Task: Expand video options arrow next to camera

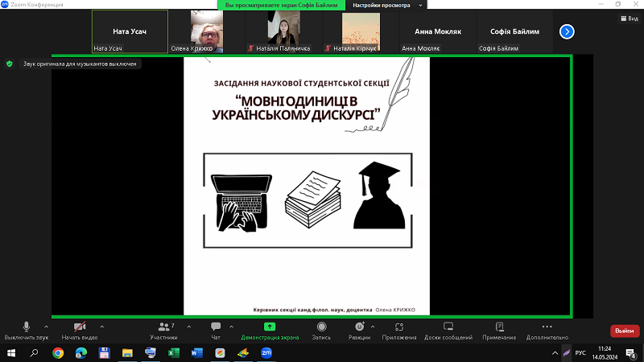Action: click(x=101, y=327)
